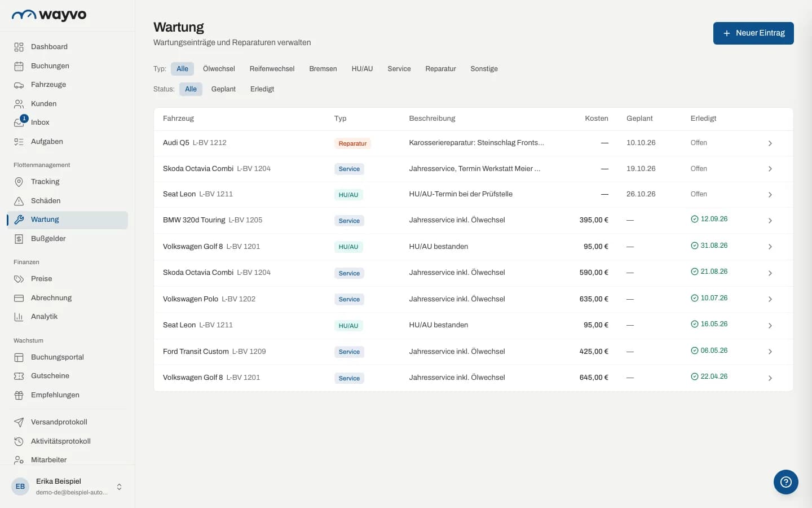Click the Neuer Eintrag button

pos(753,33)
